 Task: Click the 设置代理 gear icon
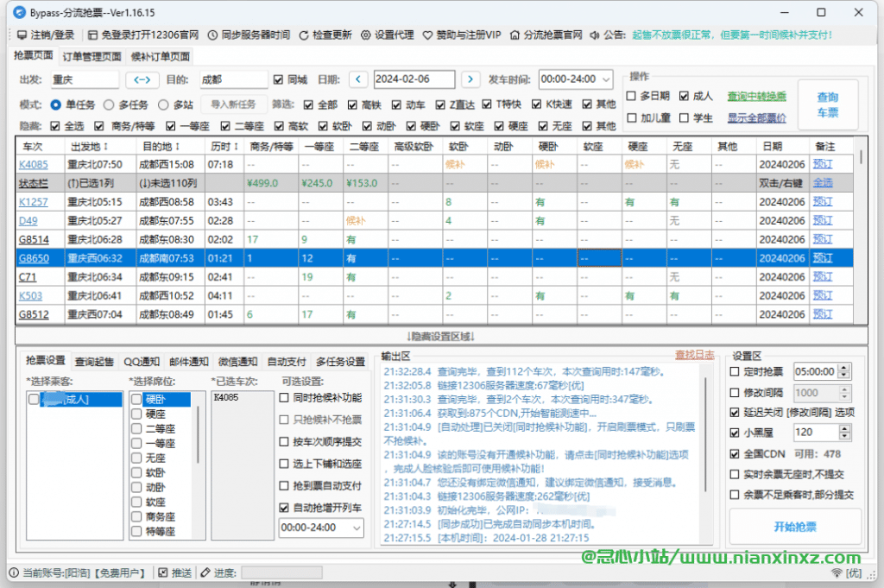(366, 35)
